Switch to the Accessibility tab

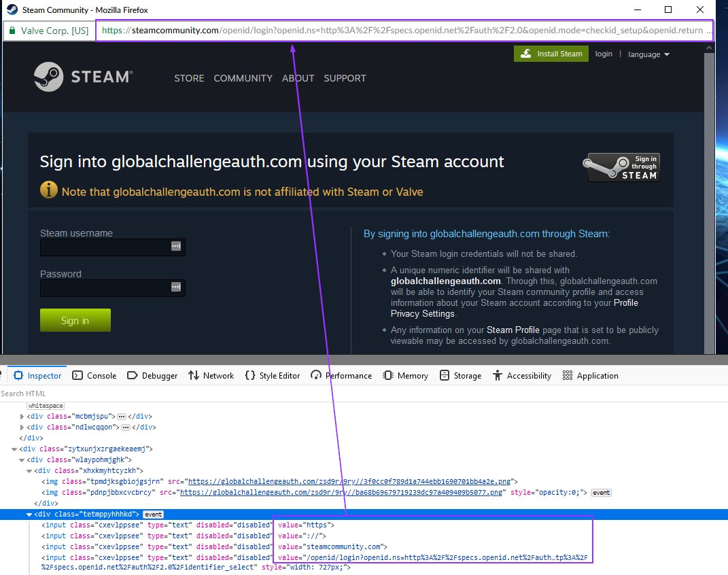point(522,375)
